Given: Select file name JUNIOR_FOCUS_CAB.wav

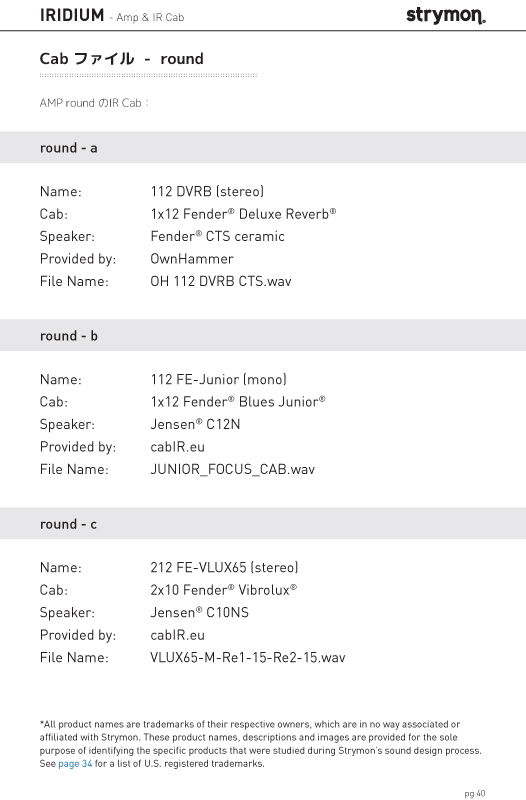Looking at the screenshot, I should click(232, 469).
